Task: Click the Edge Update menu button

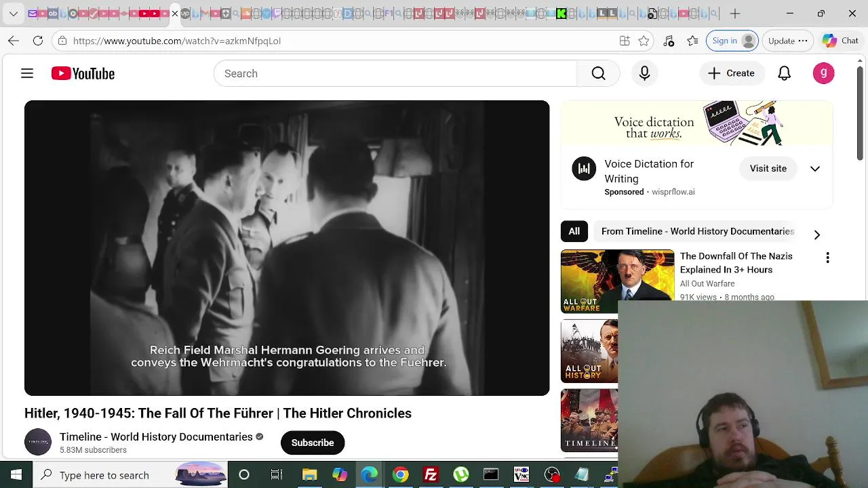Action: 788,41
